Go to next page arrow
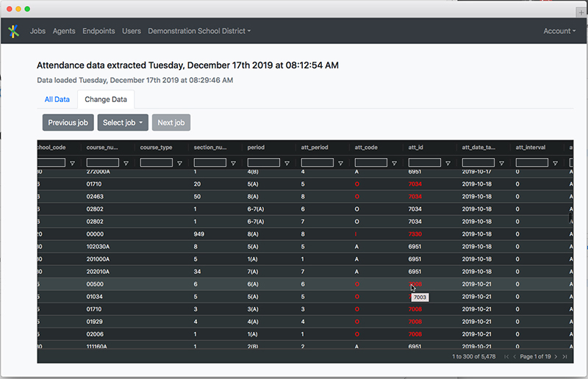The height and width of the screenshot is (379, 588). click(x=556, y=356)
